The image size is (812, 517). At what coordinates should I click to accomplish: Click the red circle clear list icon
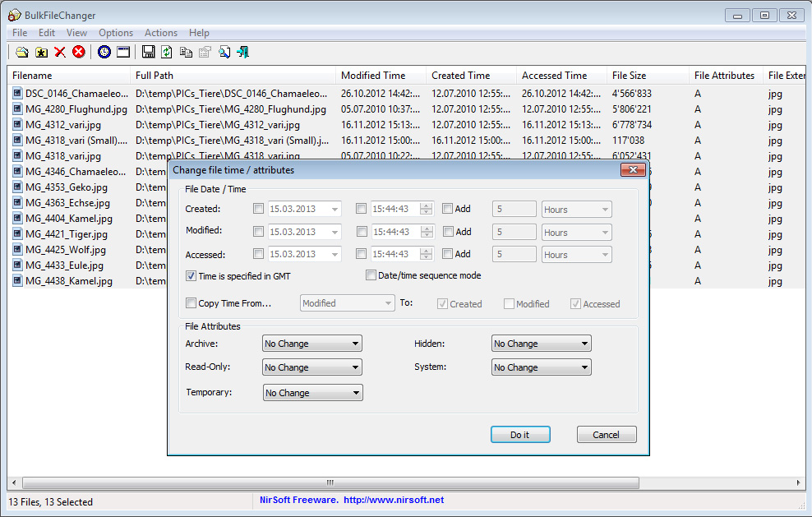[79, 53]
